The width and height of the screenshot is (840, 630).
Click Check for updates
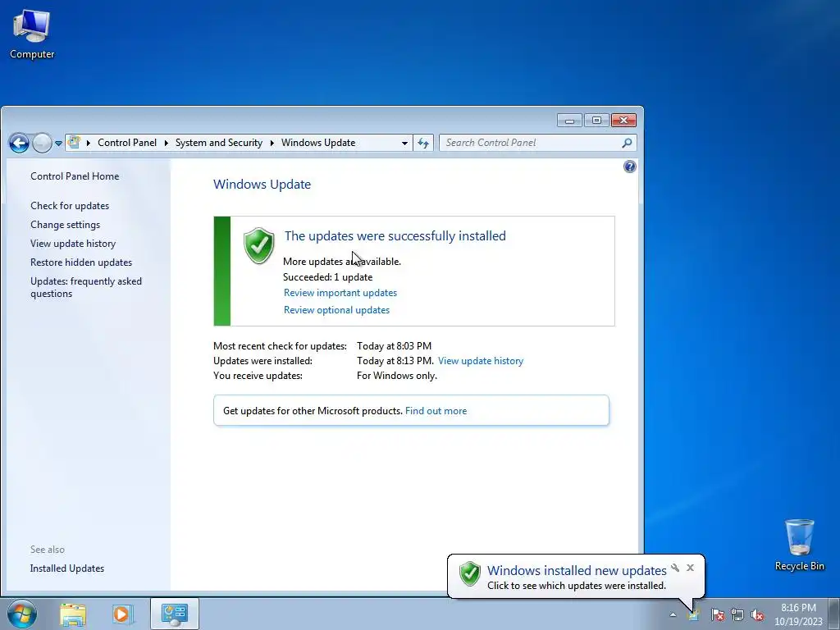70,206
